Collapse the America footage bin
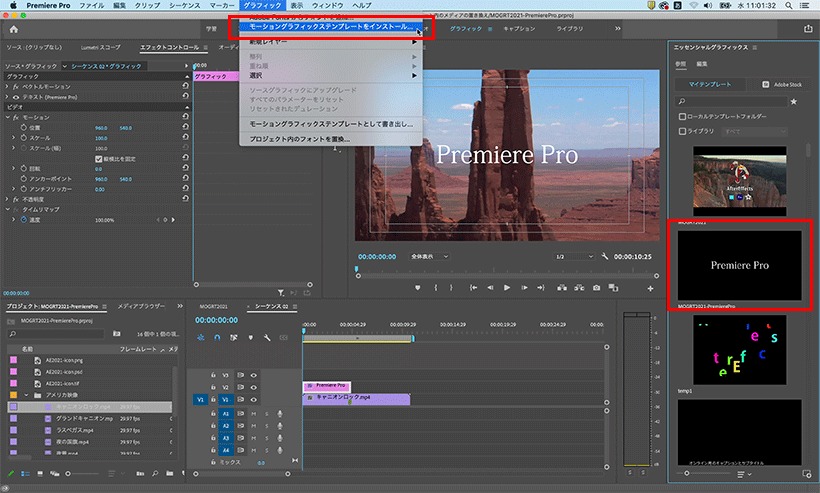820x493 pixels. point(26,395)
